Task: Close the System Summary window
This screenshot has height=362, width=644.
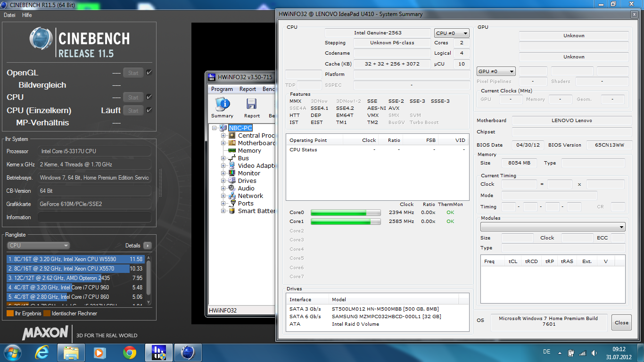Action: point(621,322)
